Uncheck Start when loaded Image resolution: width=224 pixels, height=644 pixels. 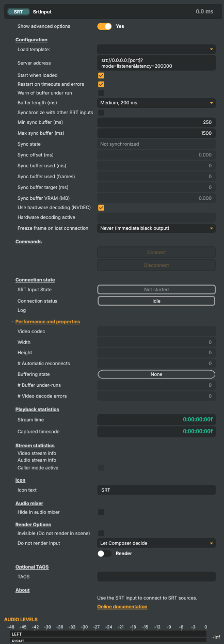pyautogui.click(x=101, y=75)
